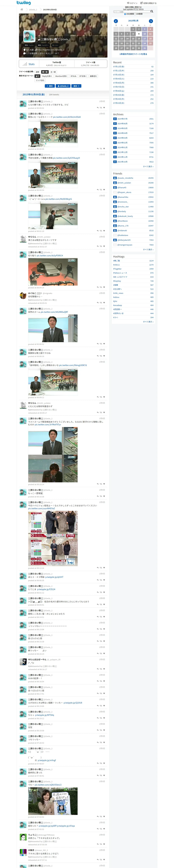Open hashtag #Togetter

click(x=117, y=269)
